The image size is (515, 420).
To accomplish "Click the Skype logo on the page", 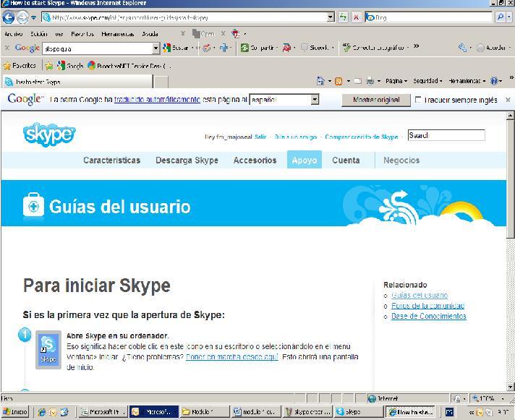I will point(49,134).
